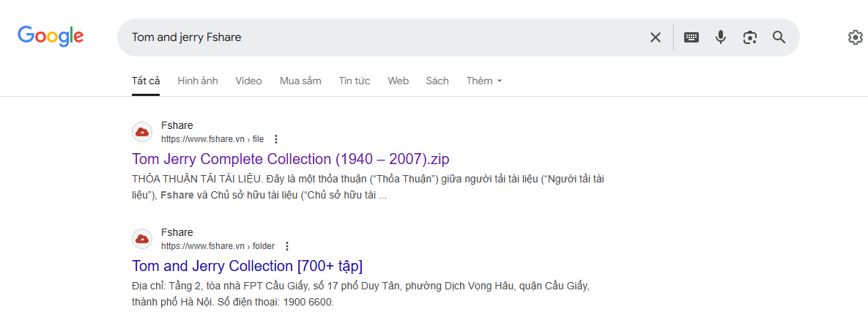The image size is (868, 326).
Task: Switch to the Mua sắm tab
Action: click(x=300, y=81)
